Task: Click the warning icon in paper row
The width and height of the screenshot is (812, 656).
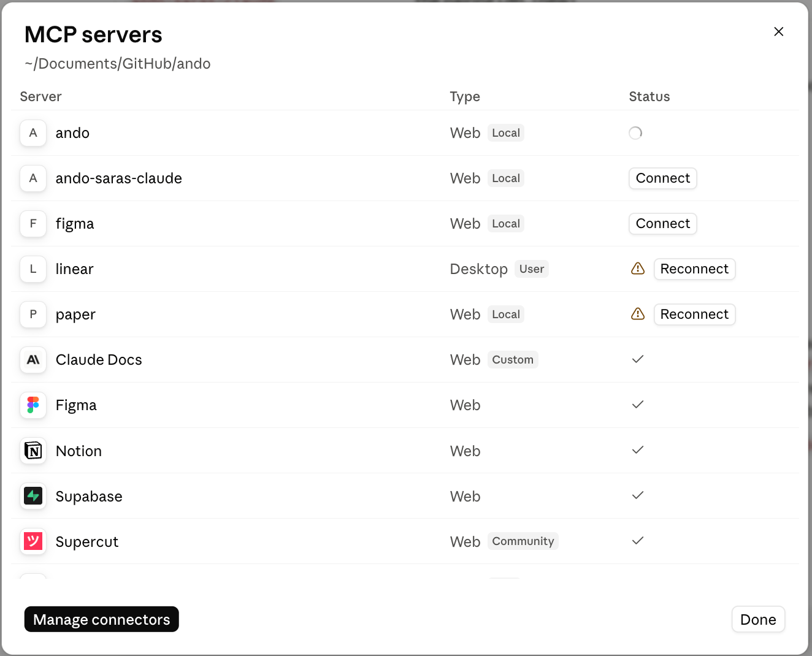Action: [638, 314]
